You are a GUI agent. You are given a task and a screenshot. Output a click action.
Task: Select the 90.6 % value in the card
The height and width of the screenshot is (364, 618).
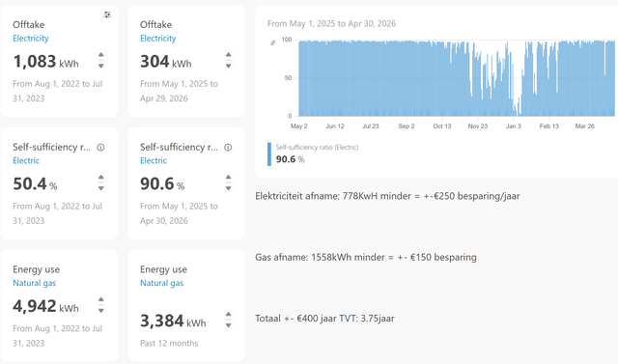162,184
